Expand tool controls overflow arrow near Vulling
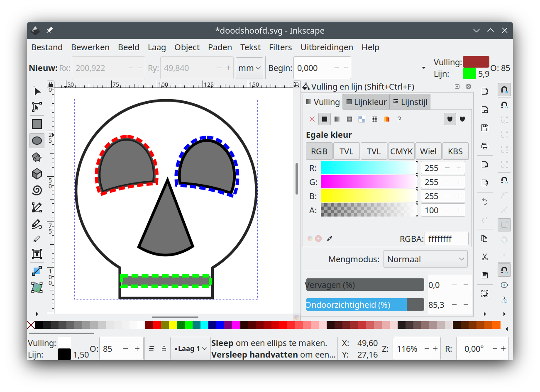This screenshot has width=540, height=392. [423, 68]
